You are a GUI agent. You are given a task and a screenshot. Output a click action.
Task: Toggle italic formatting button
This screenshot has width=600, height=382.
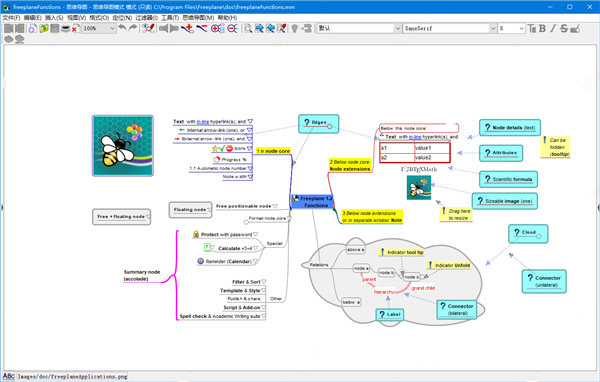tap(553, 28)
